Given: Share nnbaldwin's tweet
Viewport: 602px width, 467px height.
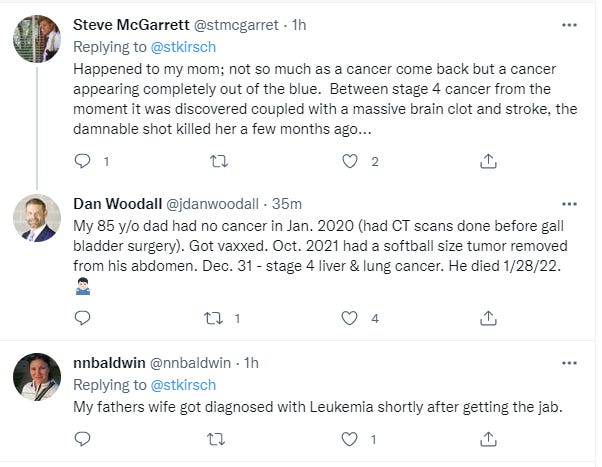Looking at the screenshot, I should coord(488,438).
